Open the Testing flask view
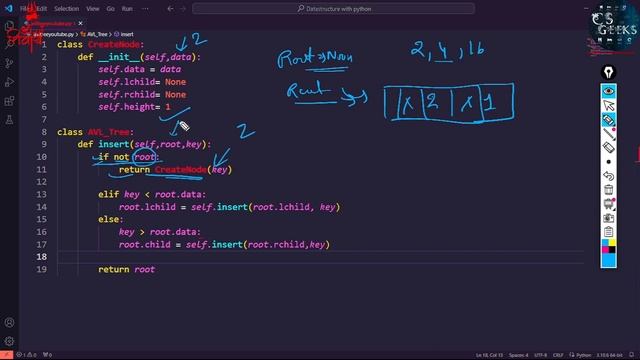The width and height of the screenshot is (640, 360). click(x=9, y=120)
